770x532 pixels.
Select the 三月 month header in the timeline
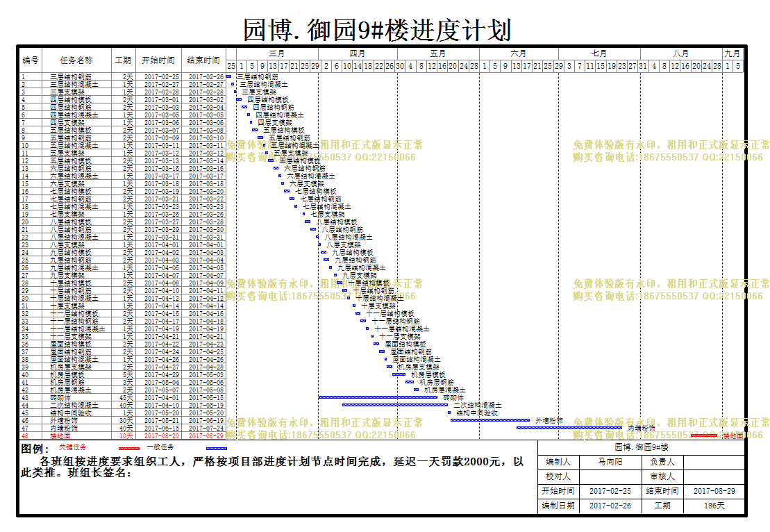click(x=277, y=53)
